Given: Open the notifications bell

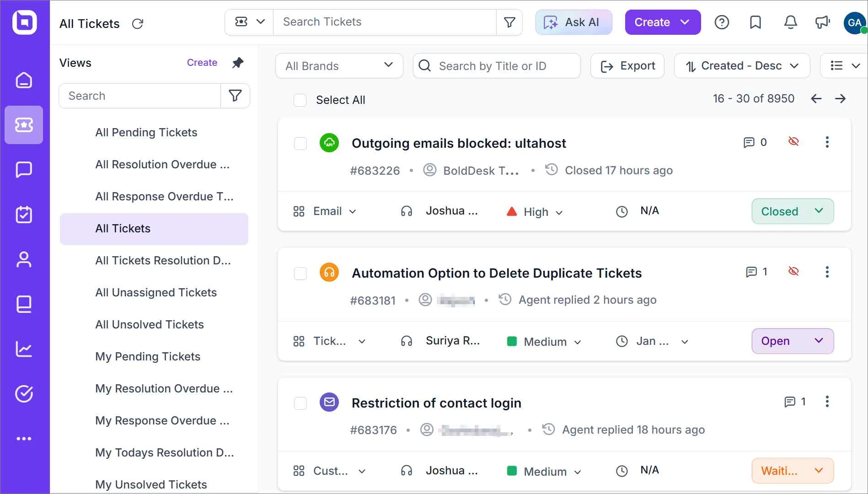Looking at the screenshot, I should (790, 22).
